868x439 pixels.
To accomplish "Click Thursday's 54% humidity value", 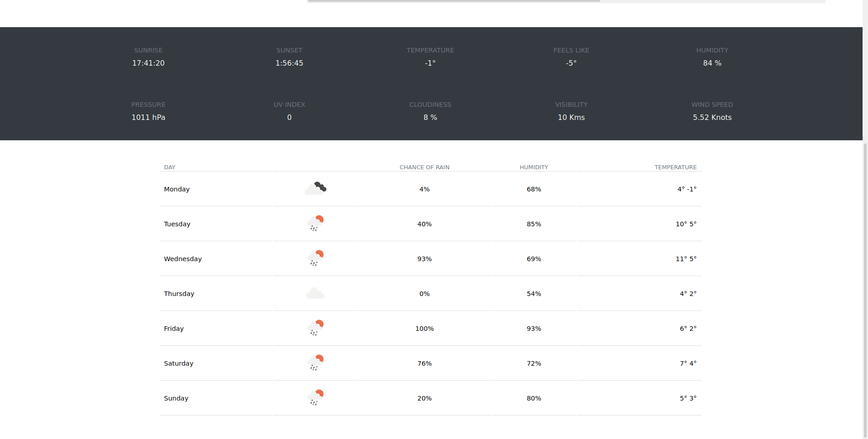I will 534,294.
